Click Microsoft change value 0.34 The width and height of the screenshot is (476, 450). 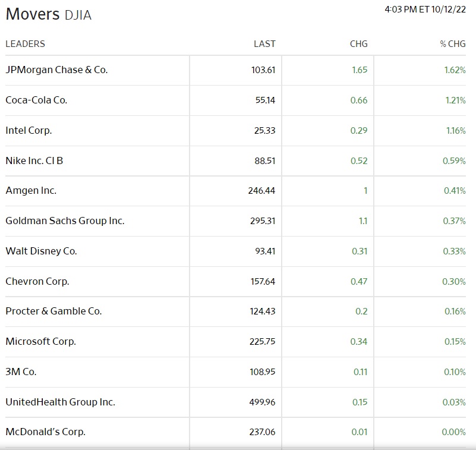click(359, 342)
